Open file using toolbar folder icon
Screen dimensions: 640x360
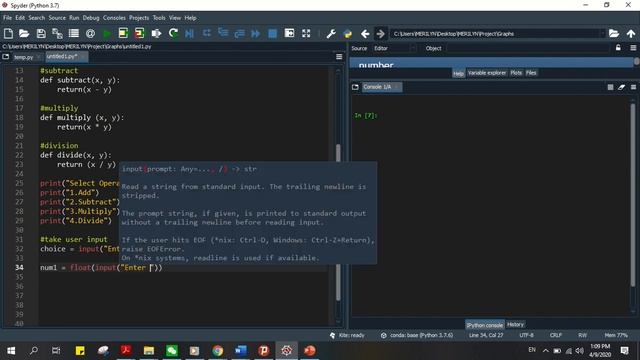tap(24, 33)
